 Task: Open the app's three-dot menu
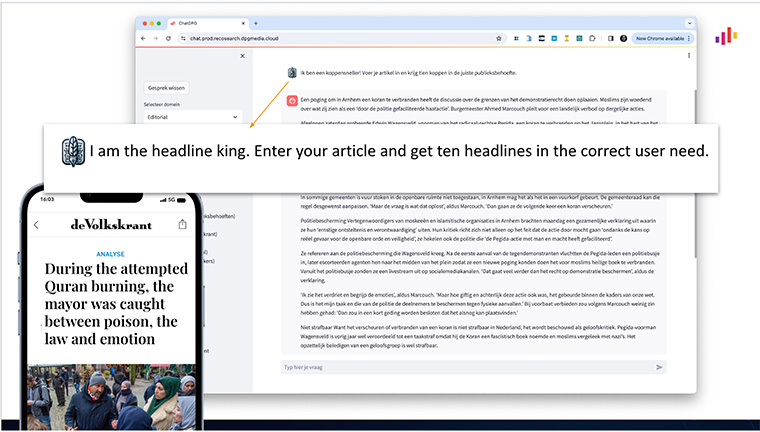click(689, 55)
